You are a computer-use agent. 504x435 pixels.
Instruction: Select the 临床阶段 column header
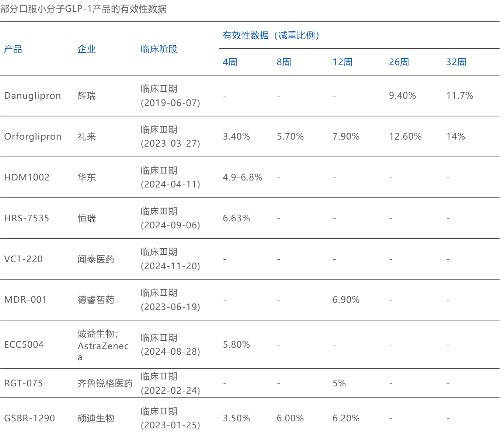pos(159,49)
